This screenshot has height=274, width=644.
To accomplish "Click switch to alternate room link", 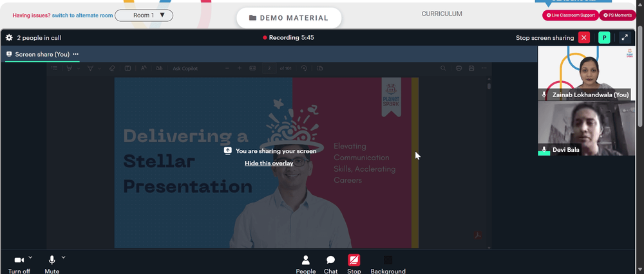I will [82, 15].
